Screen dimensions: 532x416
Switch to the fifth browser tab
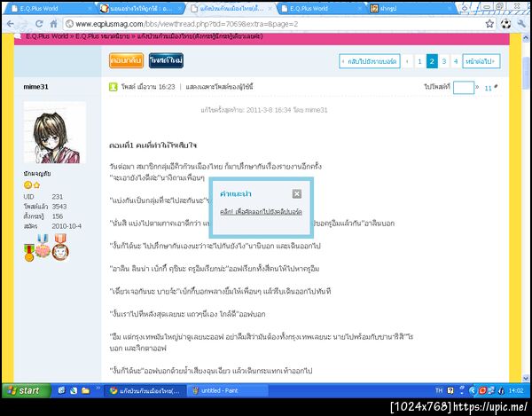point(411,9)
